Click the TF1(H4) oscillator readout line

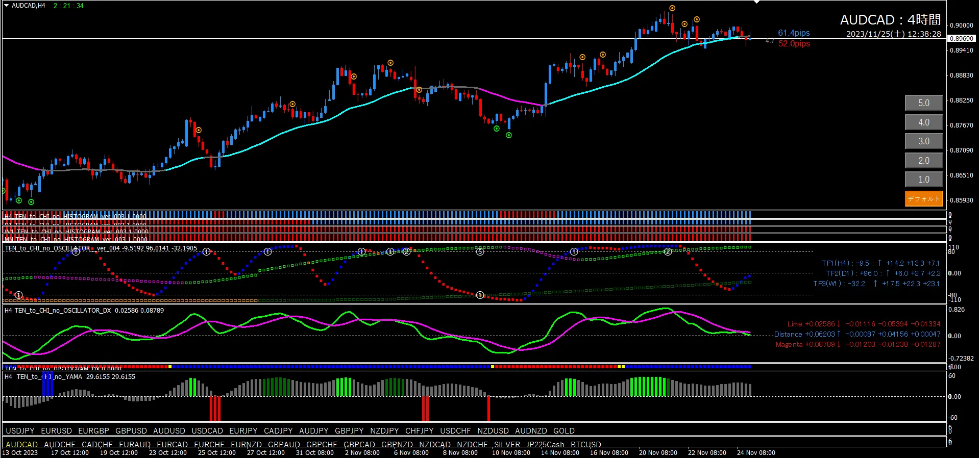pos(880,263)
